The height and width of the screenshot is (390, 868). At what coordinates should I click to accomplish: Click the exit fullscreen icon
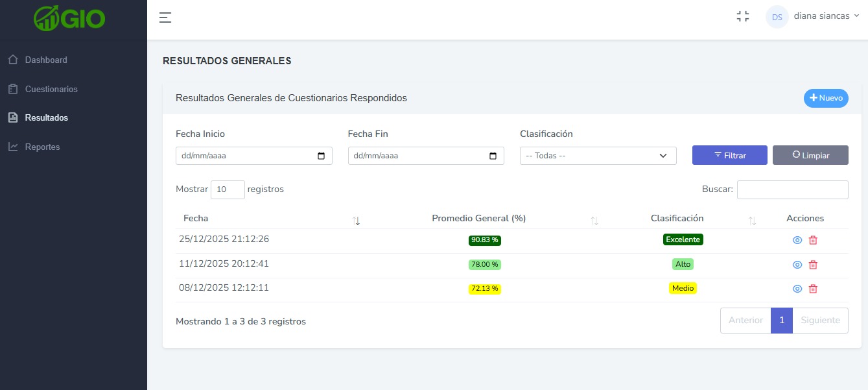tap(743, 17)
